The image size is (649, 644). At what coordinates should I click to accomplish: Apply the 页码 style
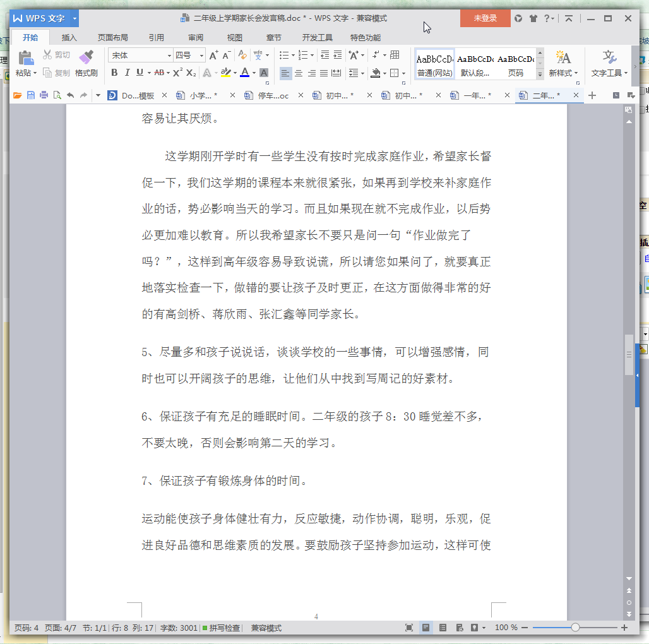(x=515, y=64)
